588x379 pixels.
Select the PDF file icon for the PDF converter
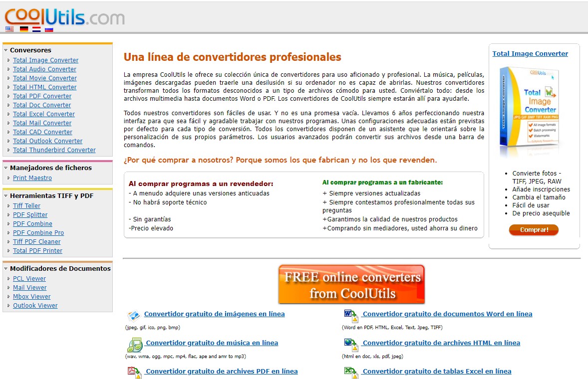tap(134, 372)
